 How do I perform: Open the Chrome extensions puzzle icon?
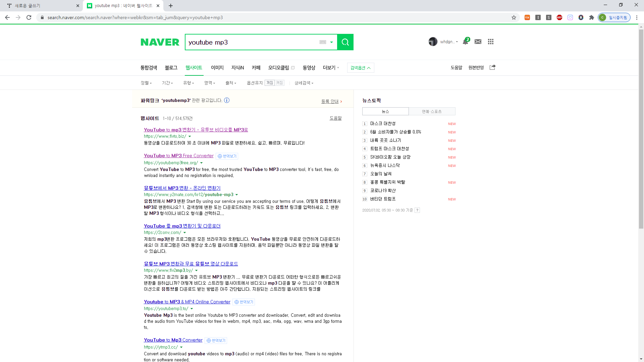(592, 17)
